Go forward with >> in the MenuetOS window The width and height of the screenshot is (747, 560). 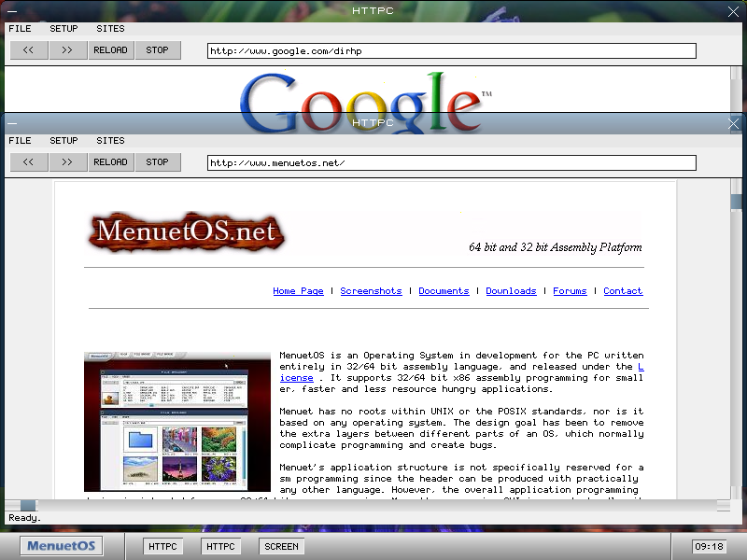click(67, 161)
